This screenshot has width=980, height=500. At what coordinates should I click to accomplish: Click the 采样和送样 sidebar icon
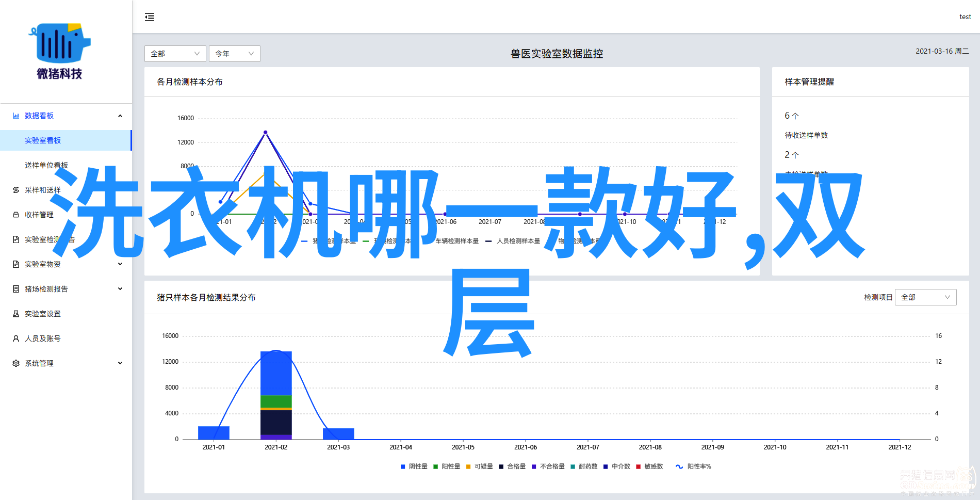click(16, 190)
